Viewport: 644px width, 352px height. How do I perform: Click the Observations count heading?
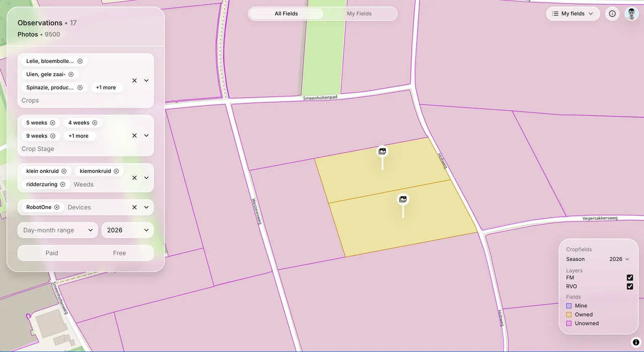click(47, 23)
